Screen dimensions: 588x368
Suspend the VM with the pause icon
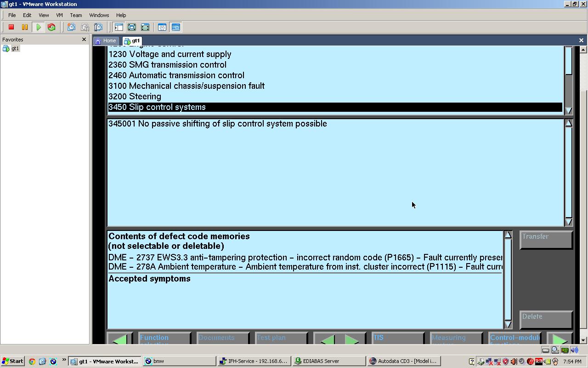25,27
